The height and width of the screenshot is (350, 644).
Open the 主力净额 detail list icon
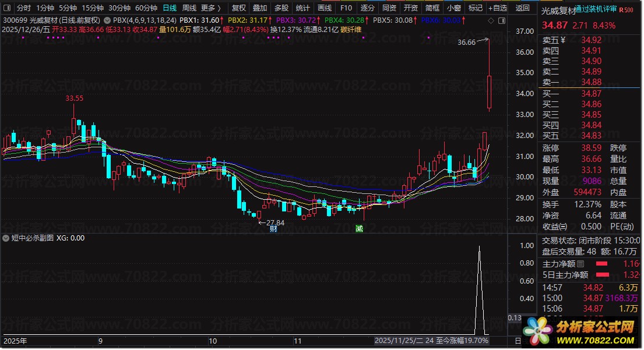coord(580,264)
